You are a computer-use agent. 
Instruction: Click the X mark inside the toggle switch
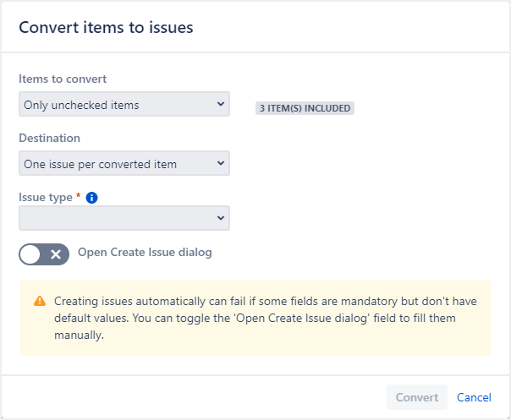click(57, 254)
